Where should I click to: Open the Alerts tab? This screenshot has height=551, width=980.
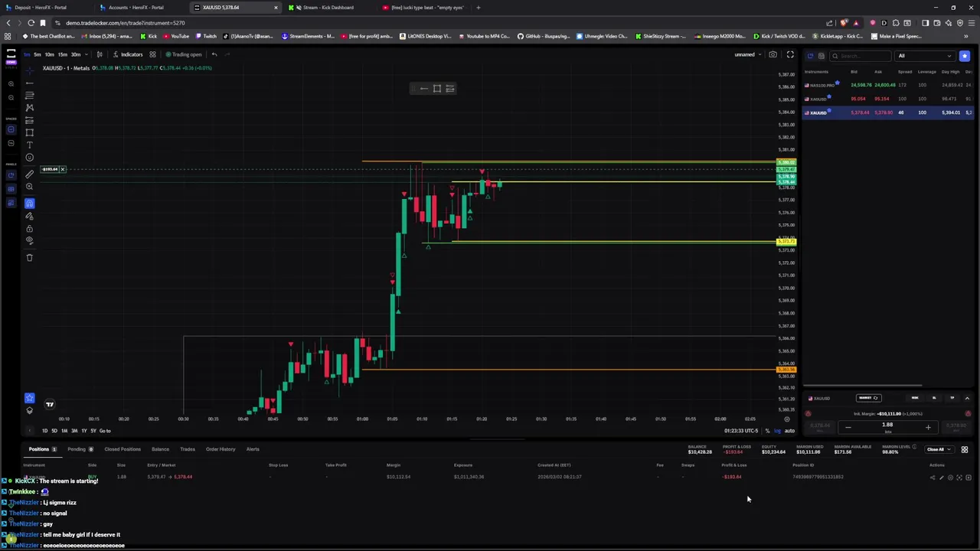(x=253, y=449)
